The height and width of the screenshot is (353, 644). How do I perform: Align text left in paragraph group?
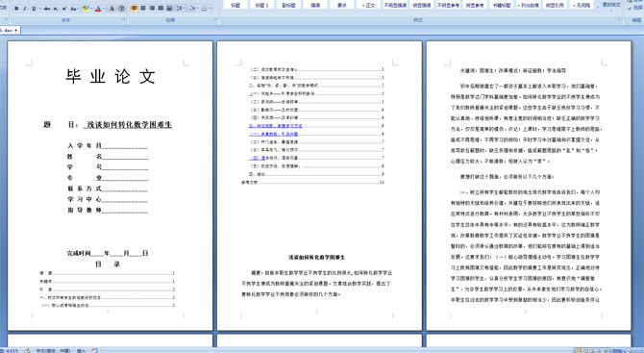coord(135,8)
